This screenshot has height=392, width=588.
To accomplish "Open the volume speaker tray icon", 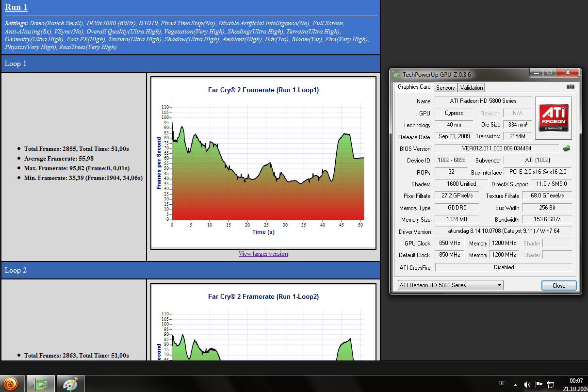I will [527, 385].
